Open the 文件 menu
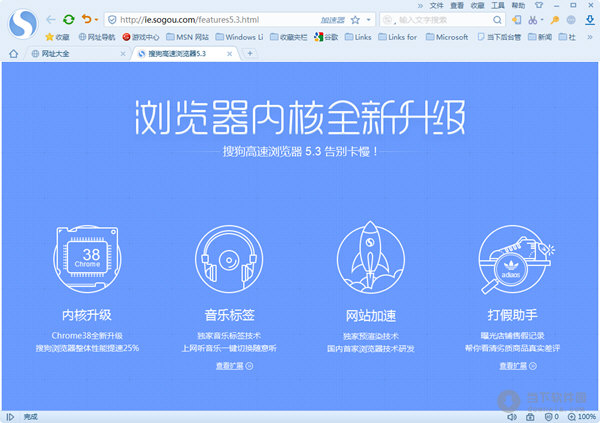600x423 pixels. pos(436,5)
